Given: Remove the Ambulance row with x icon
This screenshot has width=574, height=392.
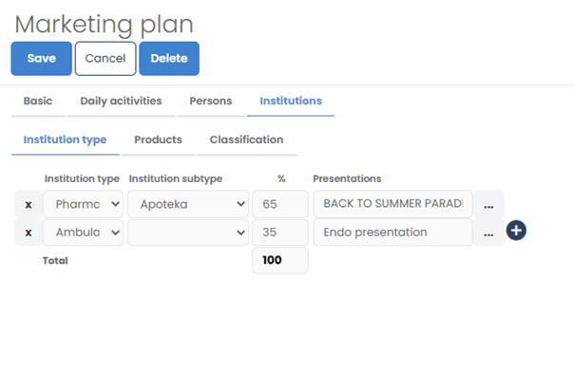Looking at the screenshot, I should pyautogui.click(x=28, y=233).
